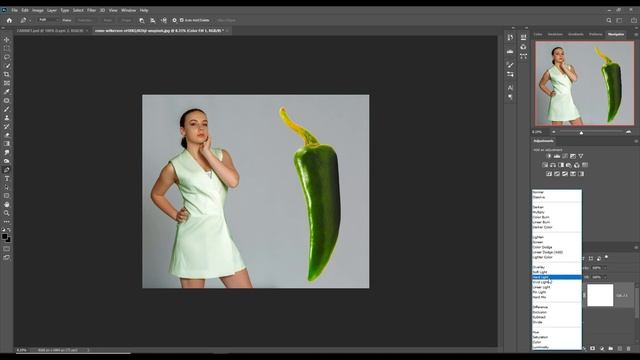The height and width of the screenshot is (360, 640).
Task: Add layer mask from Layers panel bottom
Action: pos(593,349)
